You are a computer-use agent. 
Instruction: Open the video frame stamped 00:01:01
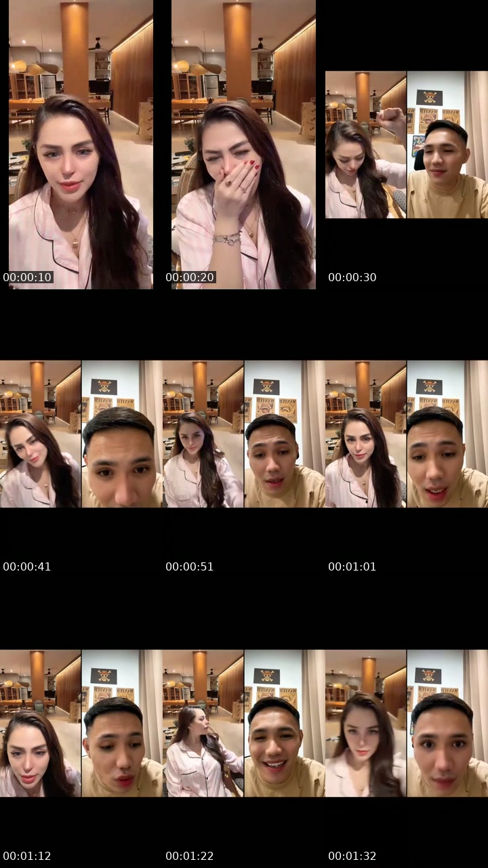pos(407,434)
